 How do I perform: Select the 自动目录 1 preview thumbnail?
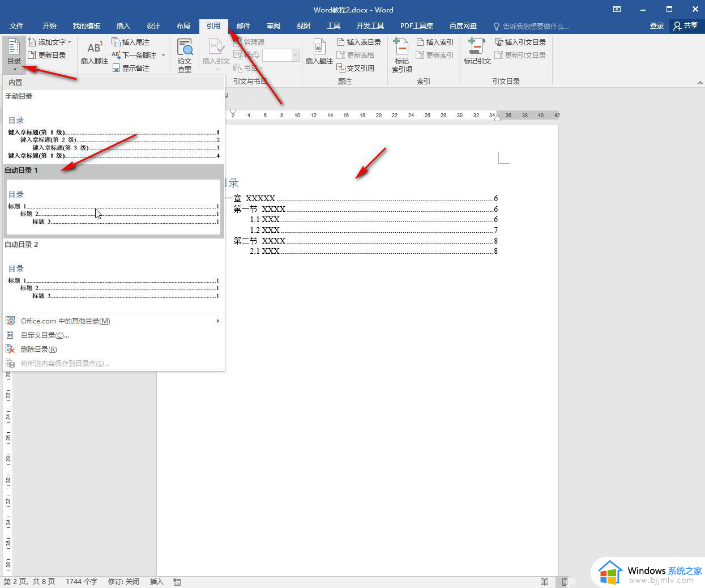[x=113, y=206]
